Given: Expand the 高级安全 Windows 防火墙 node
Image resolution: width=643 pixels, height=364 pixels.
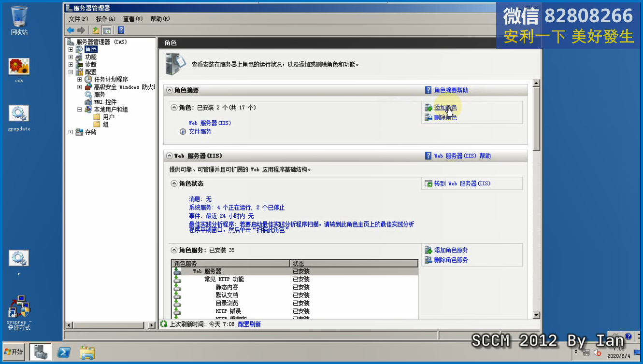Looking at the screenshot, I should [80, 87].
